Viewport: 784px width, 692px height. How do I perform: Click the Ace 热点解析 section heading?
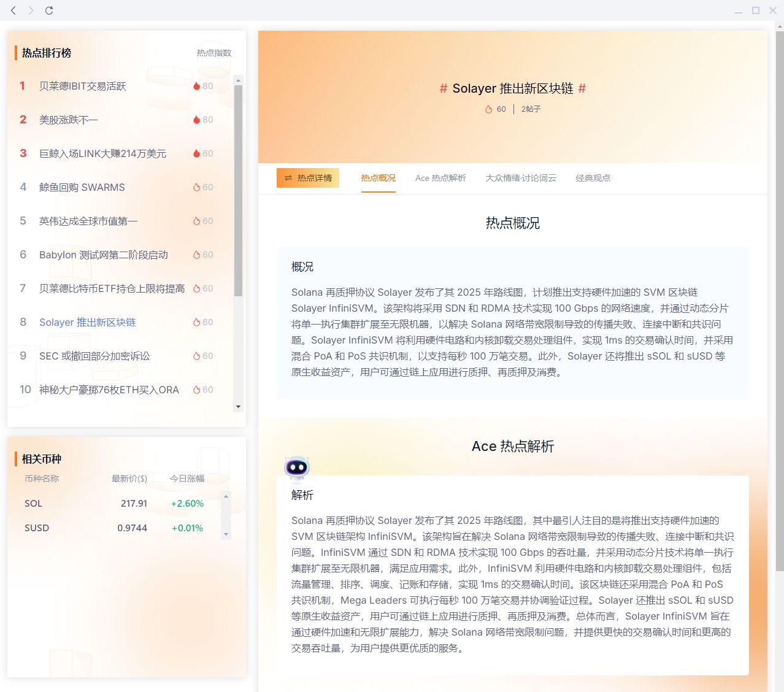pos(513,447)
